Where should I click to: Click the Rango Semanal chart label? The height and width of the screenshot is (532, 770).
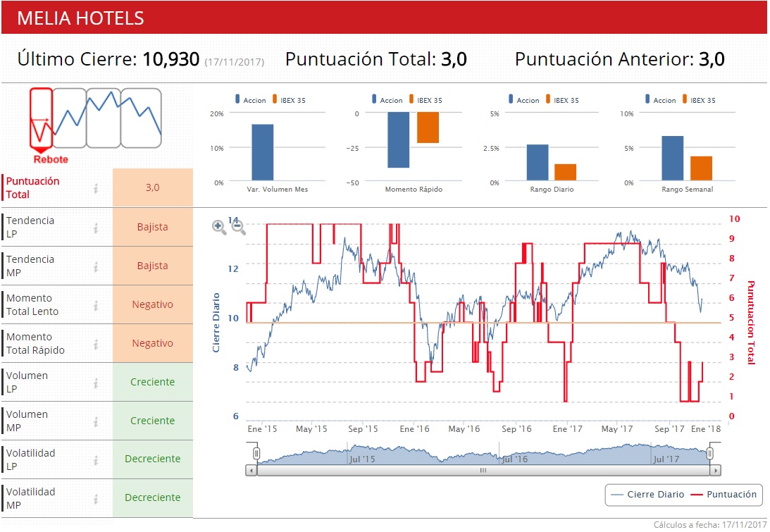click(687, 189)
